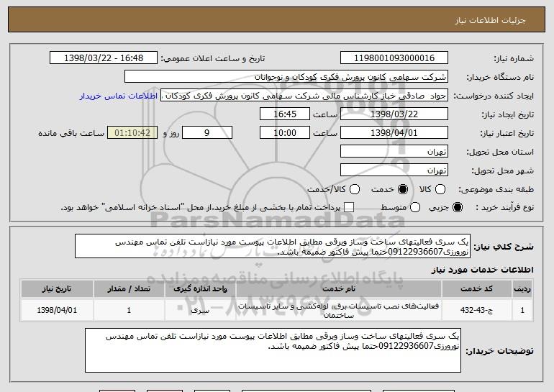Click the validity date field 1398/04/01

(394, 133)
